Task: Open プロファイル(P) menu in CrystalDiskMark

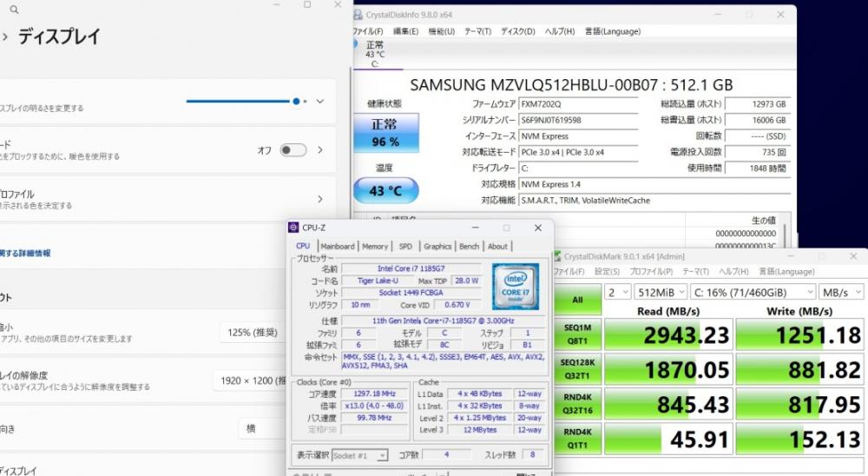Action: pyautogui.click(x=651, y=272)
